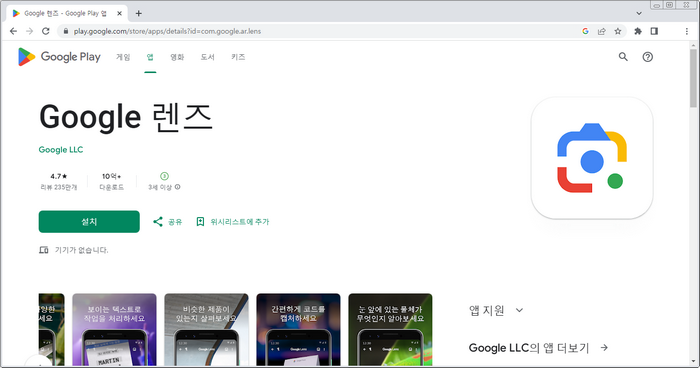Viewport: 700px width, 368px height.
Task: Click the browser forward arrow
Action: [x=29, y=31]
